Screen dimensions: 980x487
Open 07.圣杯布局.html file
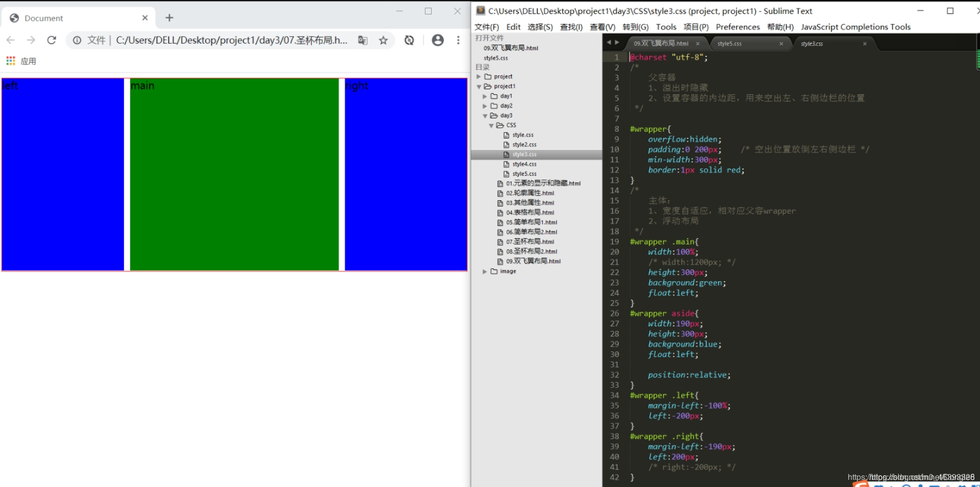click(x=530, y=242)
